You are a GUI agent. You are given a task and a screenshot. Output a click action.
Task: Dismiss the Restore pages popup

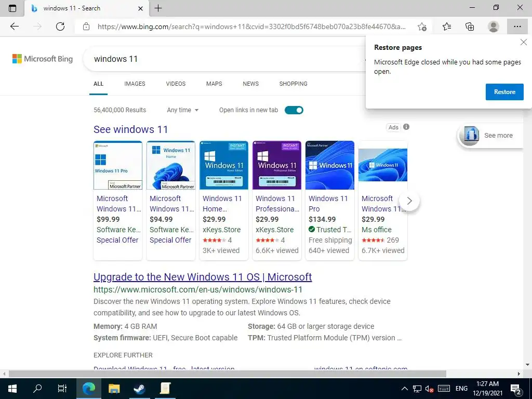pos(524,42)
